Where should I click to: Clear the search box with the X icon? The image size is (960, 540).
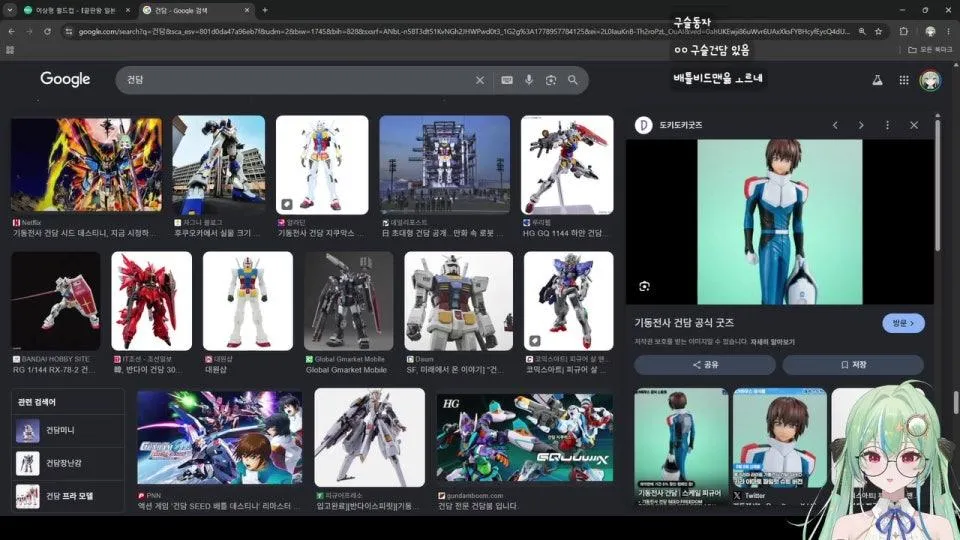coord(479,80)
